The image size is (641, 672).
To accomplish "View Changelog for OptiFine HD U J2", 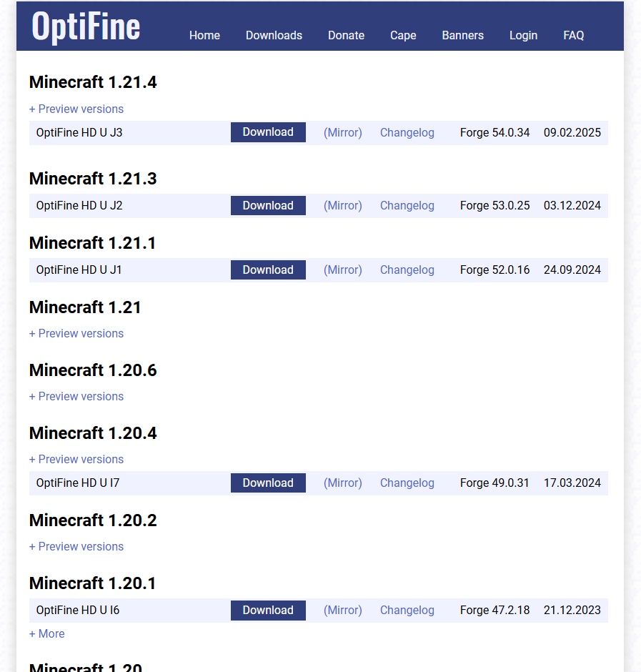I will tap(407, 206).
